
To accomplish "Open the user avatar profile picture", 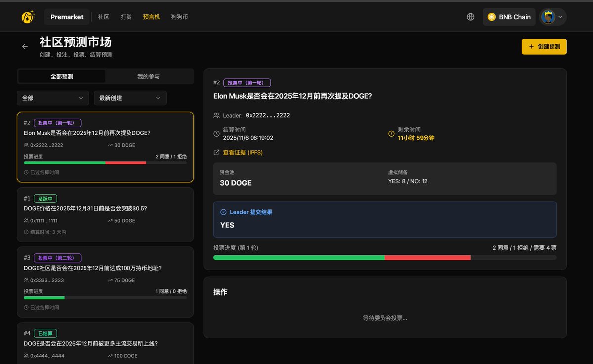I will point(549,17).
